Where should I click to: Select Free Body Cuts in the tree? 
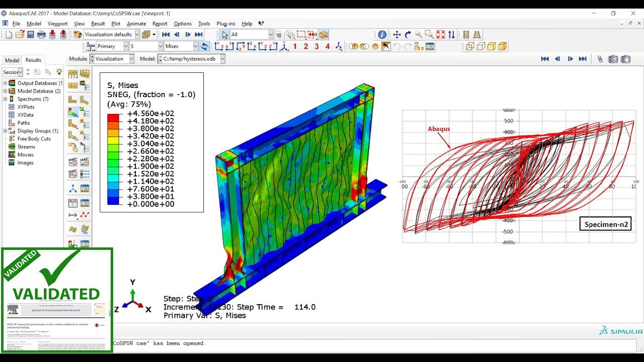34,139
